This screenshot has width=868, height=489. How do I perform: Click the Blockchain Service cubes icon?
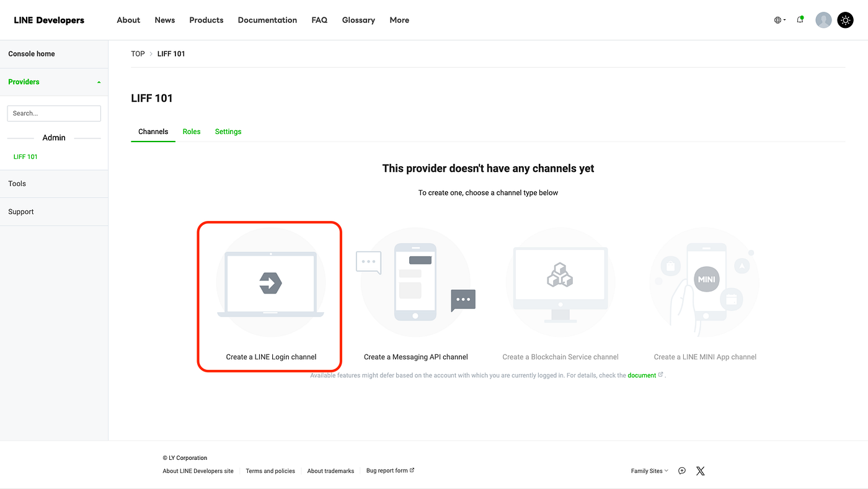[x=560, y=274]
